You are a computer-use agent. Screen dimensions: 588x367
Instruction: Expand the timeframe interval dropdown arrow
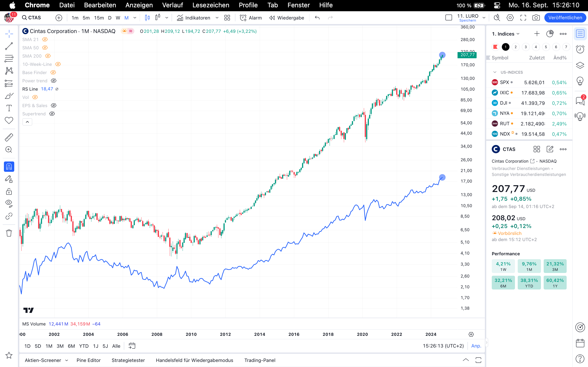click(135, 18)
